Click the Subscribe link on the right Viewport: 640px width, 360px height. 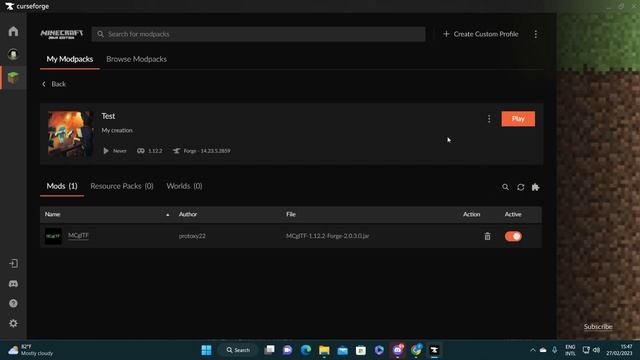coord(598,327)
